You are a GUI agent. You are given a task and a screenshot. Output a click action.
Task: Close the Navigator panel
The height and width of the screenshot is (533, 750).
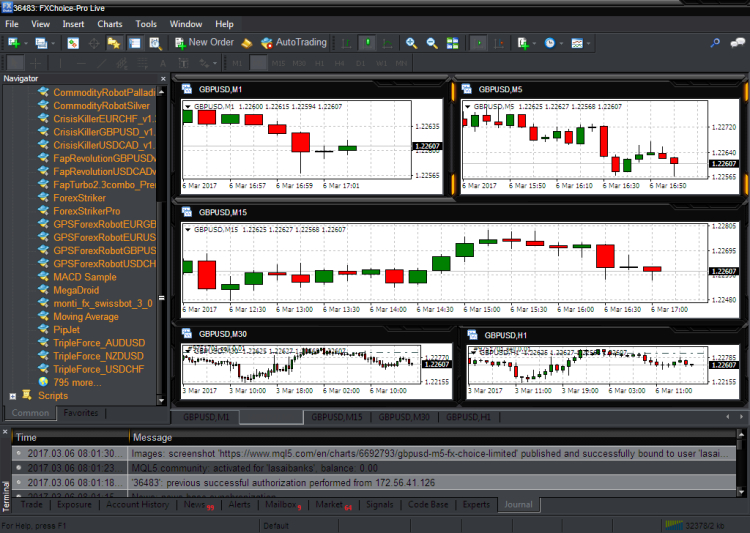click(163, 78)
